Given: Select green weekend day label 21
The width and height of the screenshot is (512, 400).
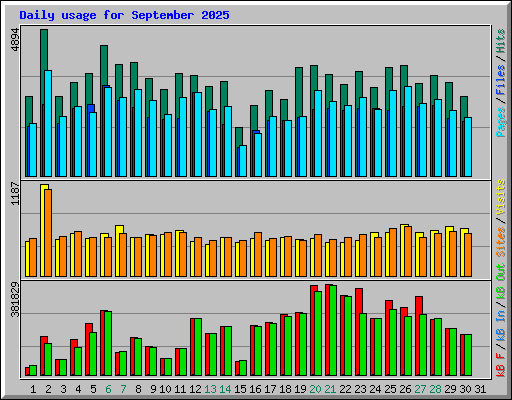Looking at the screenshot, I should [330, 389].
